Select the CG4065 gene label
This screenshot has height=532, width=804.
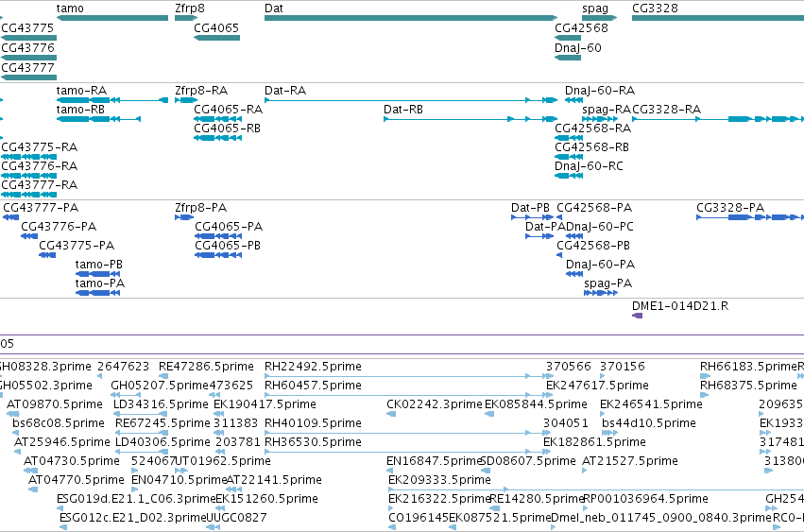coord(216,27)
